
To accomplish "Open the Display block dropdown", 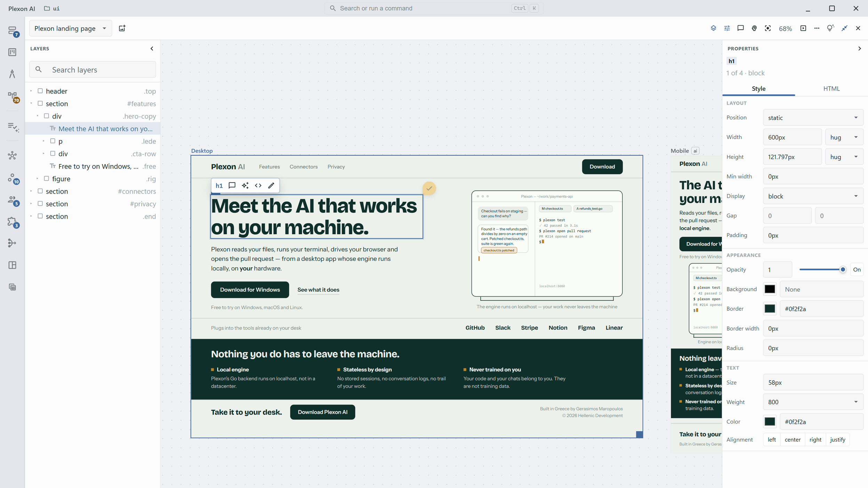I will pos(813,196).
